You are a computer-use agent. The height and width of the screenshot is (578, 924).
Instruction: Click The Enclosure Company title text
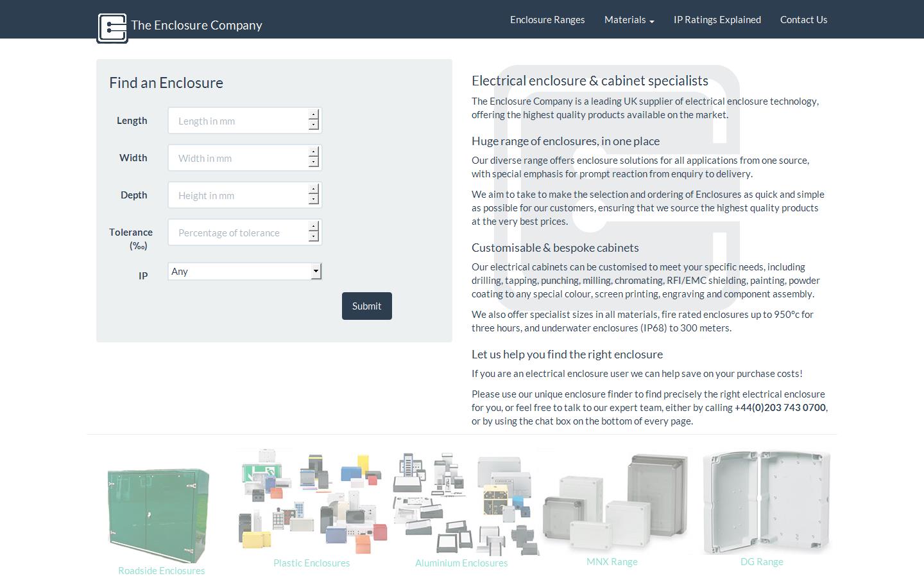196,26
